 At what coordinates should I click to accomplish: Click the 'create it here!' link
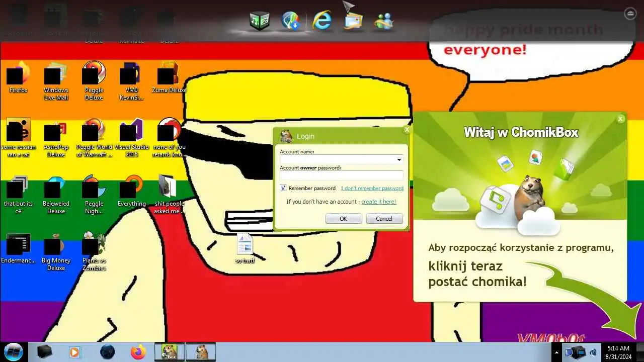click(379, 202)
